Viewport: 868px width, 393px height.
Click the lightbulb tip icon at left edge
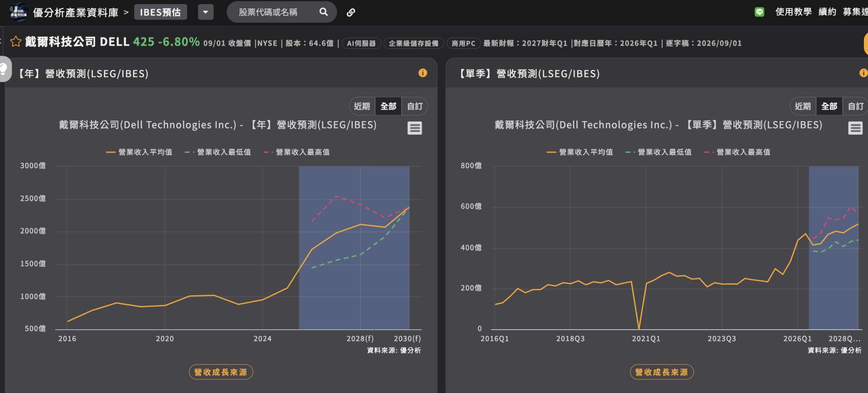[x=4, y=69]
